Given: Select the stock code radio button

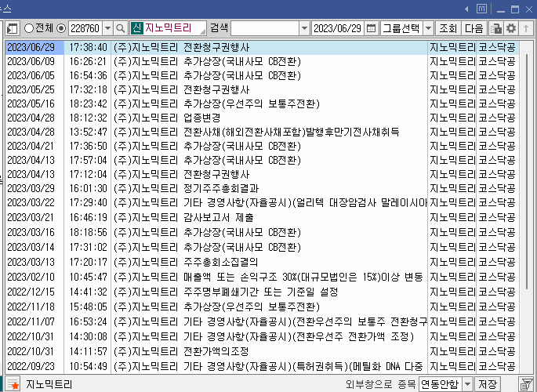Looking at the screenshot, I should pos(61,28).
